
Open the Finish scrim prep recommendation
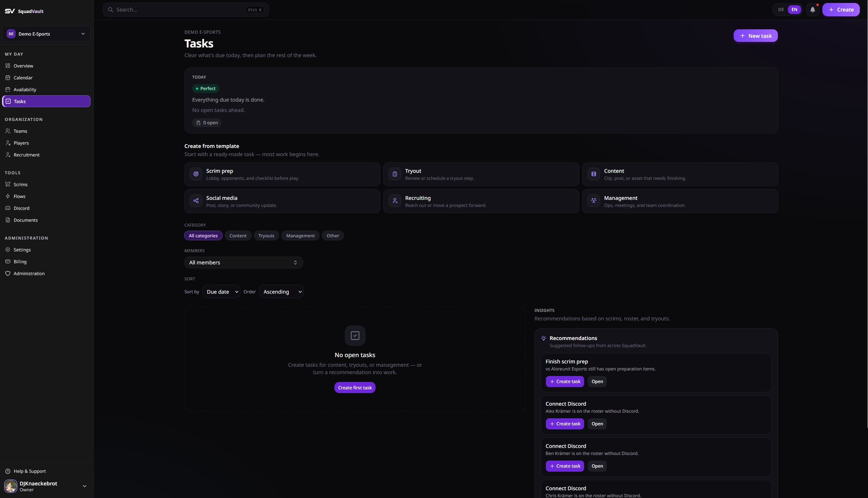pyautogui.click(x=597, y=382)
